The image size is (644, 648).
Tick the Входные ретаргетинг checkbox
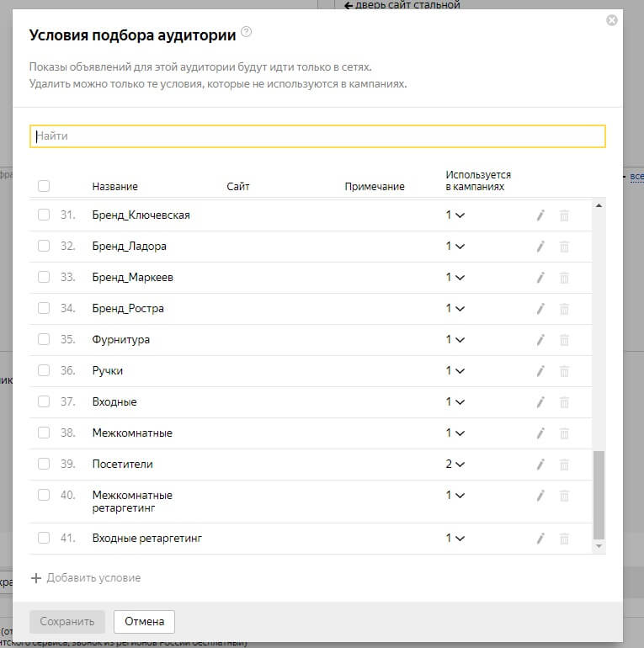pyautogui.click(x=44, y=538)
